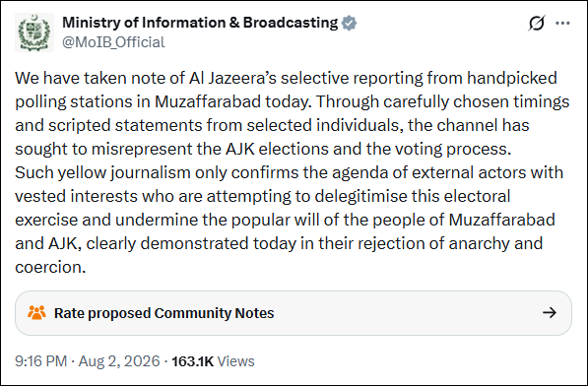Open the Ministry of Information & Broadcasting name link

(x=200, y=23)
